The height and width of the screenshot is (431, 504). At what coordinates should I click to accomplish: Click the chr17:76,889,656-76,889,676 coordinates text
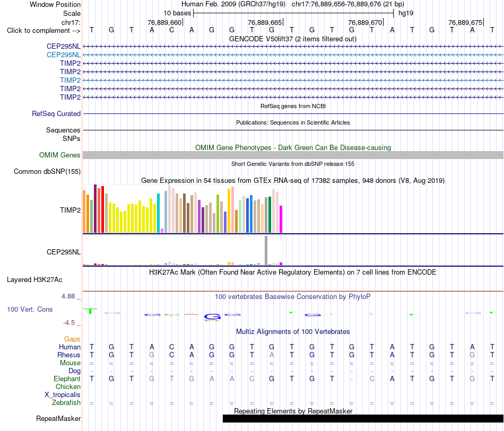coord(348,4)
